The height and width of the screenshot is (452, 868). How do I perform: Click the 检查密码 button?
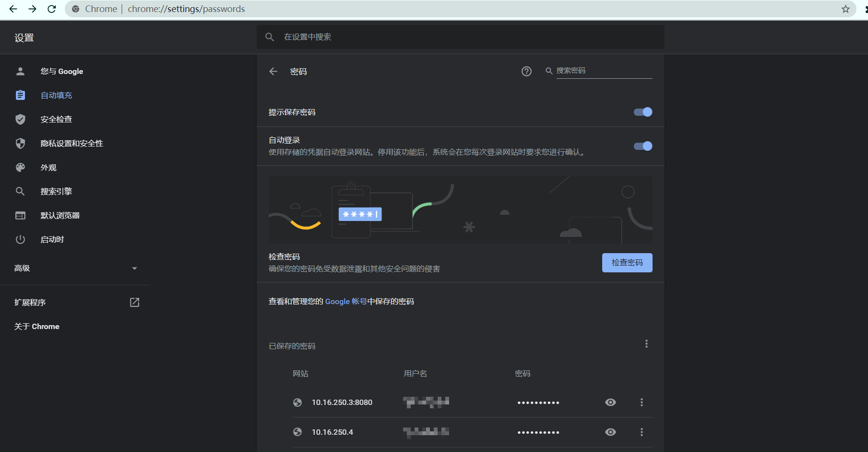pos(627,263)
